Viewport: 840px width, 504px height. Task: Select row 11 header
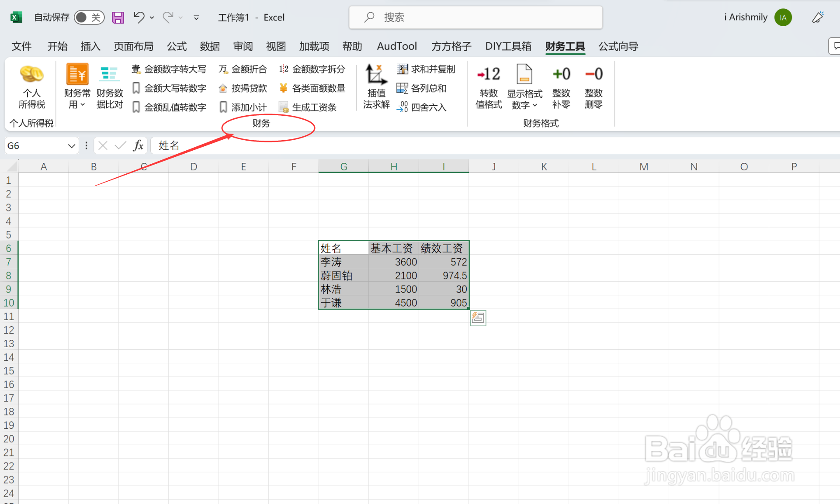9,316
